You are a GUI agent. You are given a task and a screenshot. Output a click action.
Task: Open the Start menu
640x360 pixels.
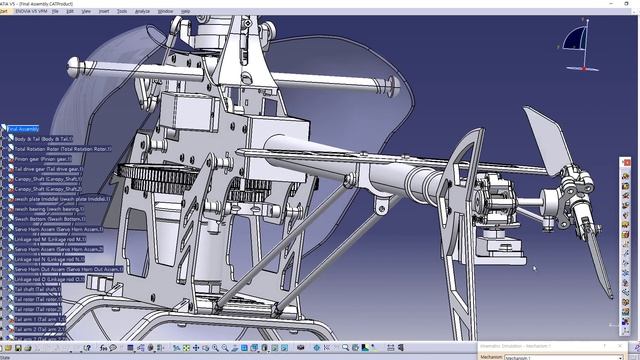click(4, 11)
